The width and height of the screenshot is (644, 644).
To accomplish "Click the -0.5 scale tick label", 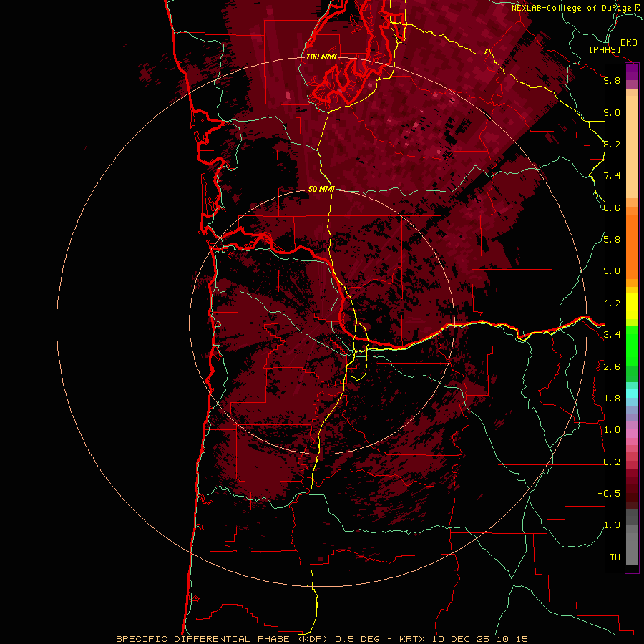I will pos(609,493).
